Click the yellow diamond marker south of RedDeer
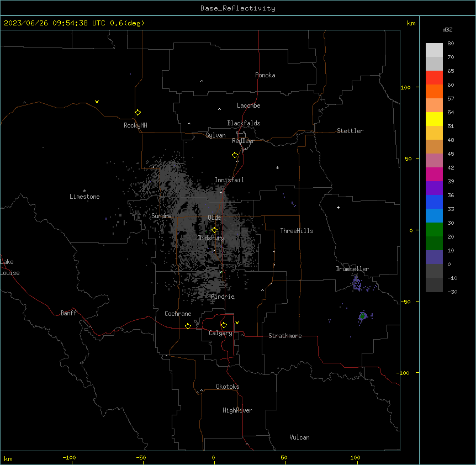 tap(235, 155)
